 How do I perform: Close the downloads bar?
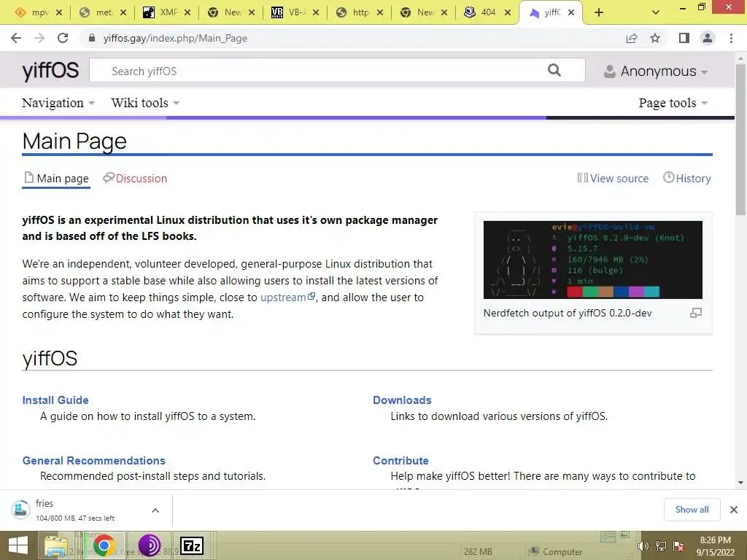click(734, 510)
